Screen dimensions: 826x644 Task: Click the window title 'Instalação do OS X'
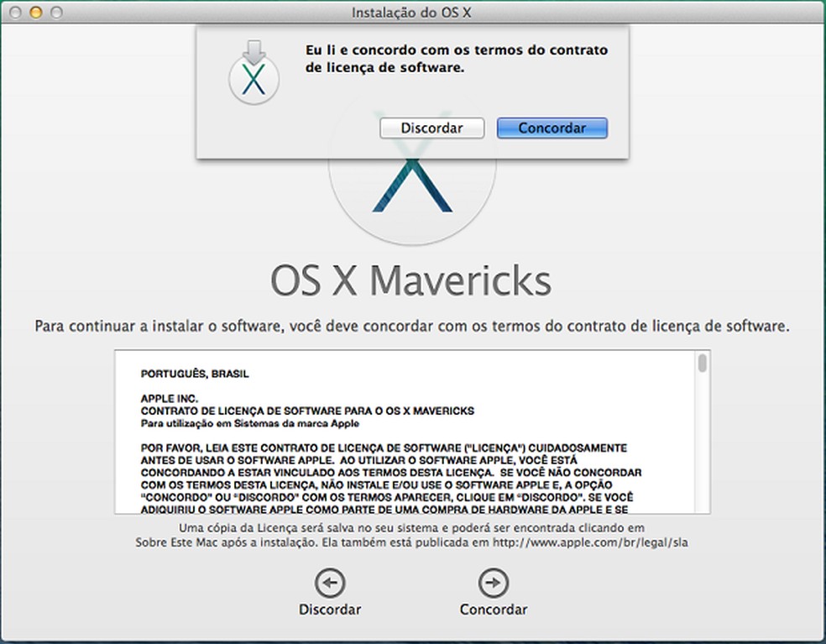tap(411, 12)
